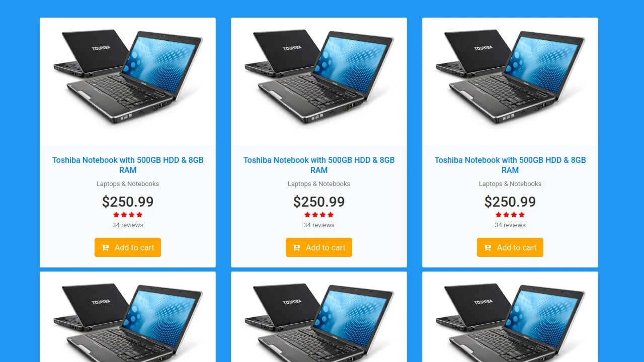Click cart icon in right card's button
Viewport: 644px width, 362px height.
(x=488, y=247)
